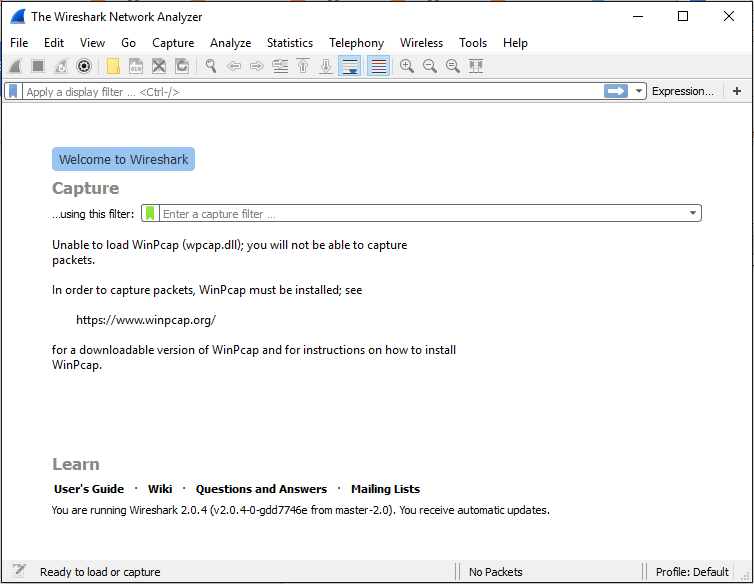Click Profile: Default in status bar

click(x=692, y=571)
